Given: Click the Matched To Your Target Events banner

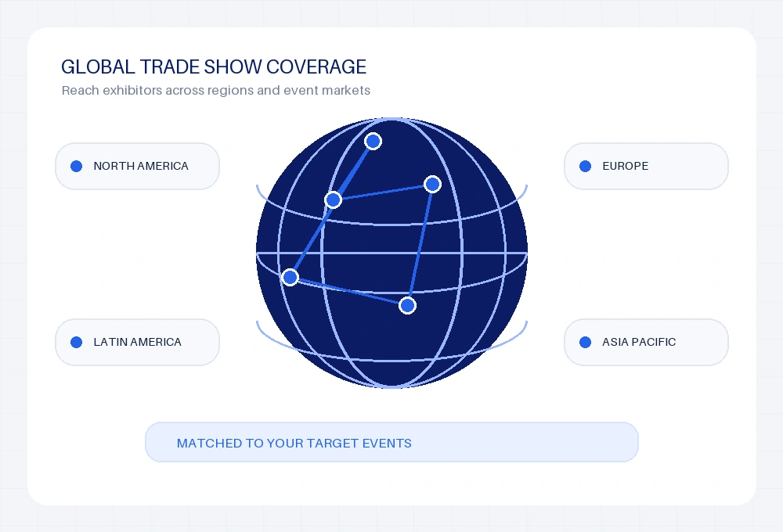Looking at the screenshot, I should [391, 442].
